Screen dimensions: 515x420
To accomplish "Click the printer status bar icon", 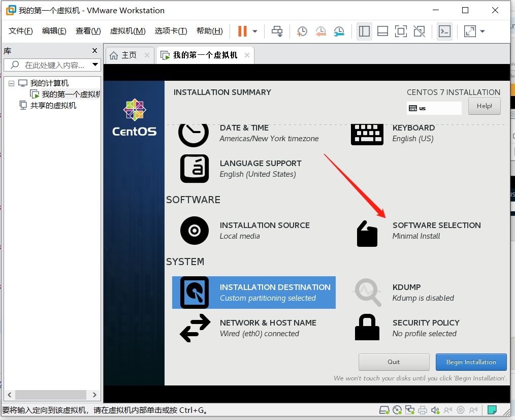I will click(423, 410).
